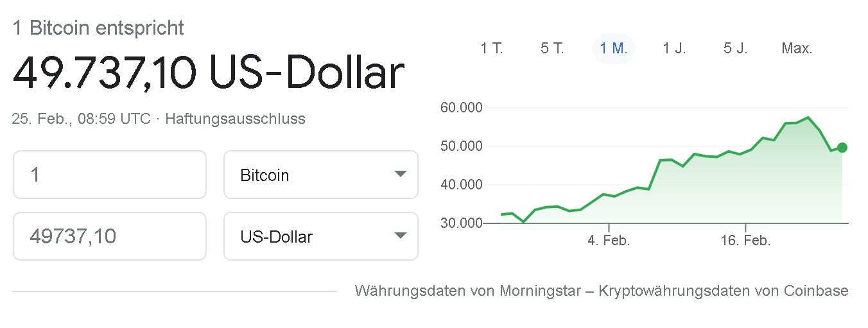Switch chart to 5 J. range
Image resolution: width=868 pixels, height=328 pixels.
[736, 48]
